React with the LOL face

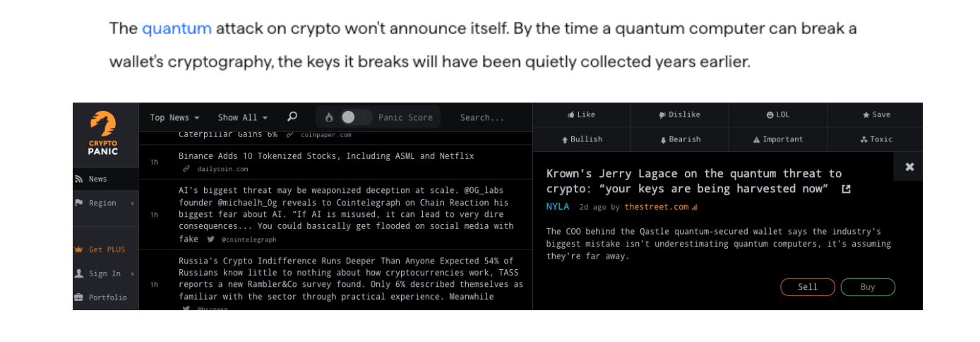(777, 114)
